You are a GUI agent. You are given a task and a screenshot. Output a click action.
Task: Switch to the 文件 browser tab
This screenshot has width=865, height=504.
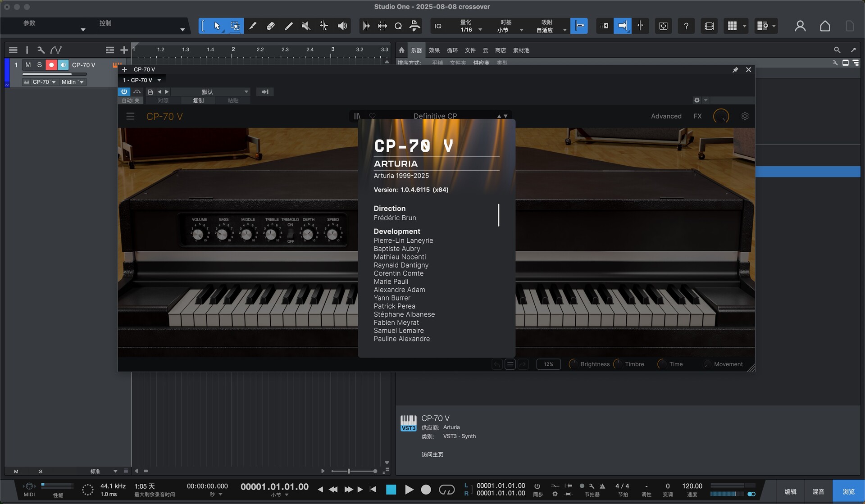coord(470,50)
